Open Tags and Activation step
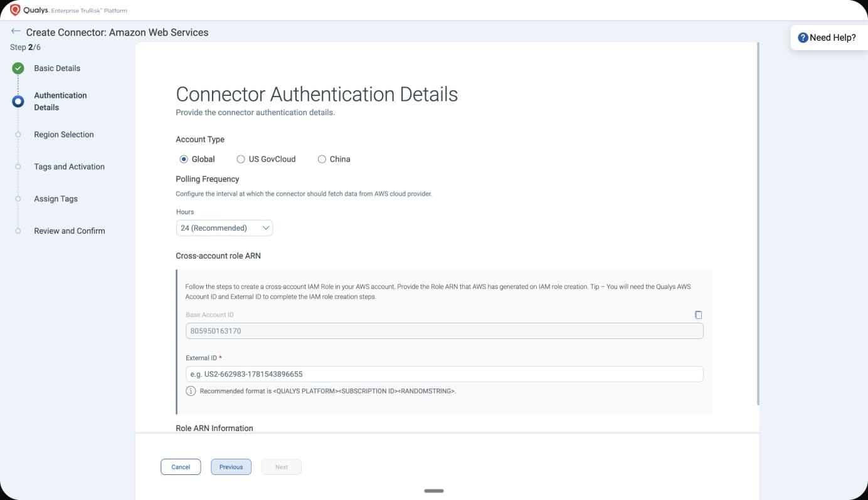 pos(69,167)
